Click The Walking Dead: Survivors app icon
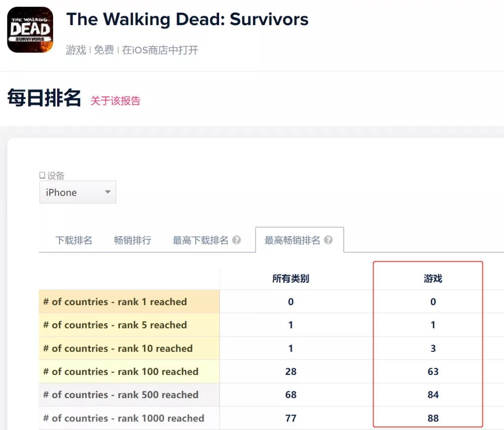 (x=30, y=30)
